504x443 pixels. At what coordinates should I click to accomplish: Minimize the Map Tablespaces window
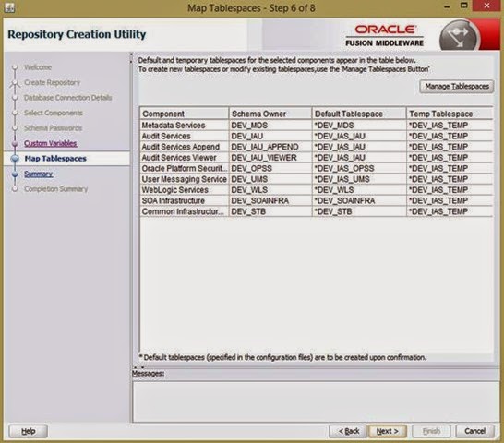pos(447,6)
